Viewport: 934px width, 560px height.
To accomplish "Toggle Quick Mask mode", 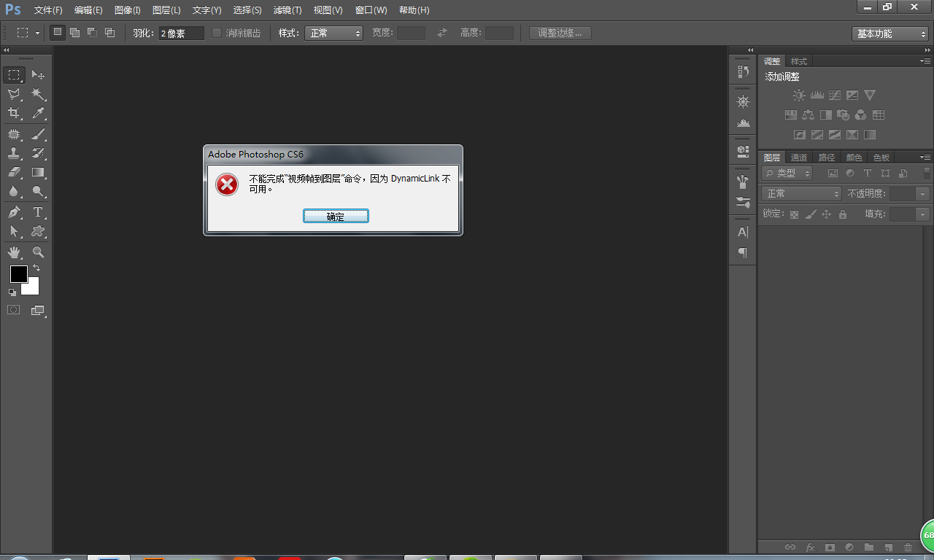I will click(14, 310).
